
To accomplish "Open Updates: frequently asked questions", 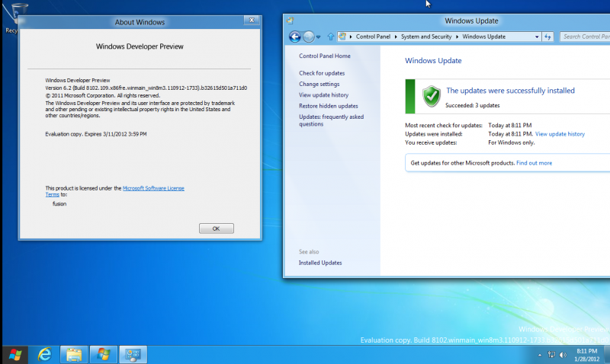I will (331, 120).
